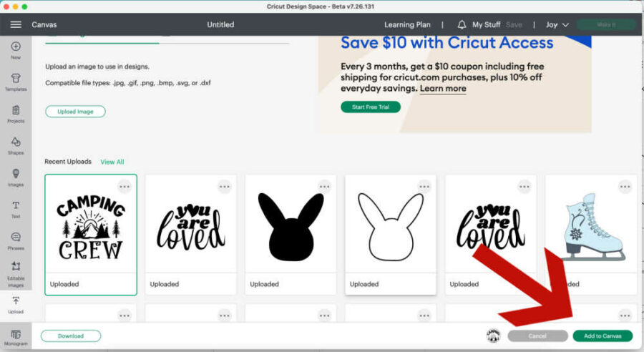
Task: Click the New project icon
Action: point(16,50)
